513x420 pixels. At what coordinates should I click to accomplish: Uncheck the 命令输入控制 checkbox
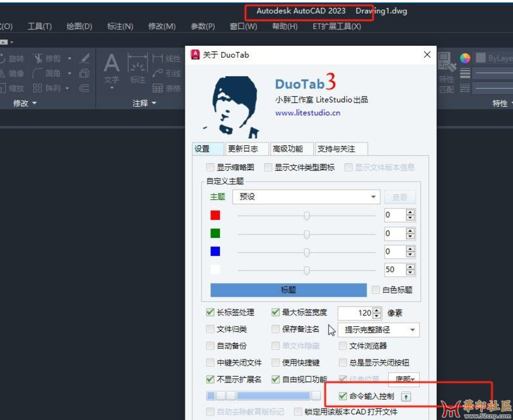343,396
